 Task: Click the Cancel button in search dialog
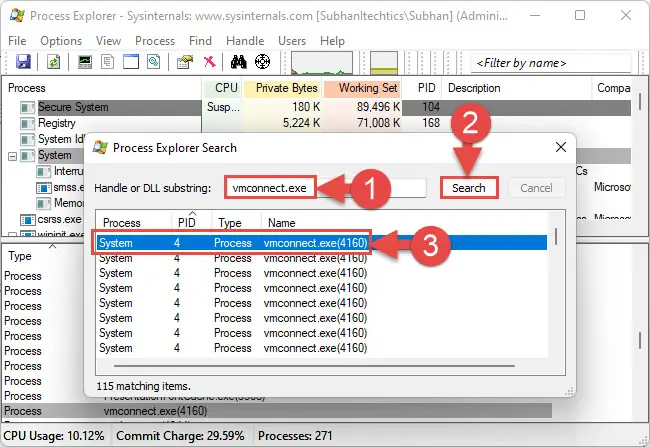pos(536,188)
